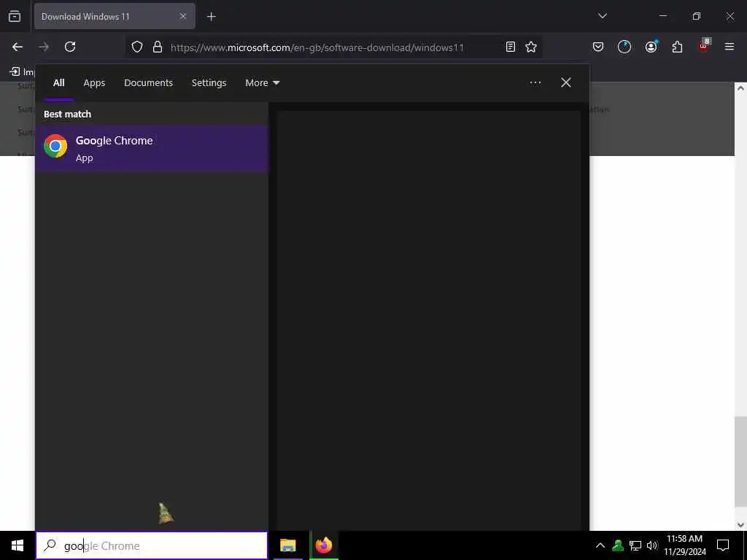
Task: Open volume control tray icon
Action: (x=652, y=545)
